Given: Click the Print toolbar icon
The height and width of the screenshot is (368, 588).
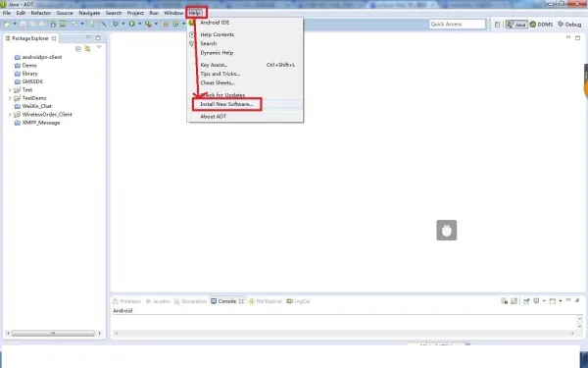Looking at the screenshot, I should point(42,24).
